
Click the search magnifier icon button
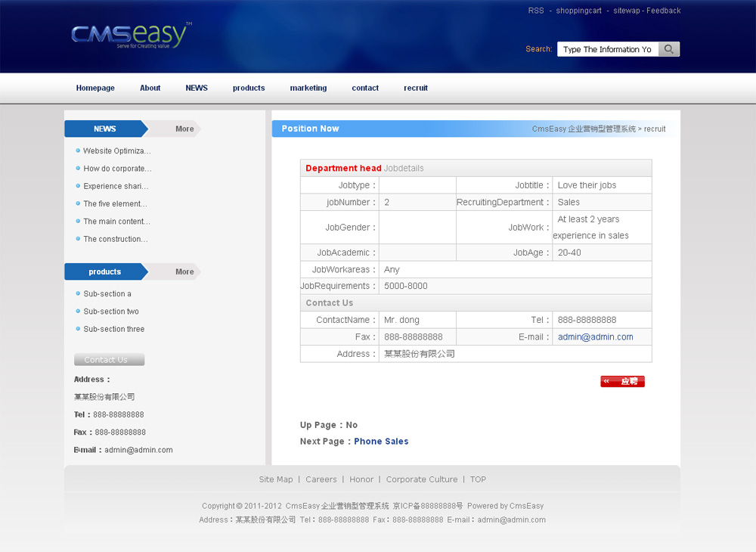pyautogui.click(x=669, y=49)
